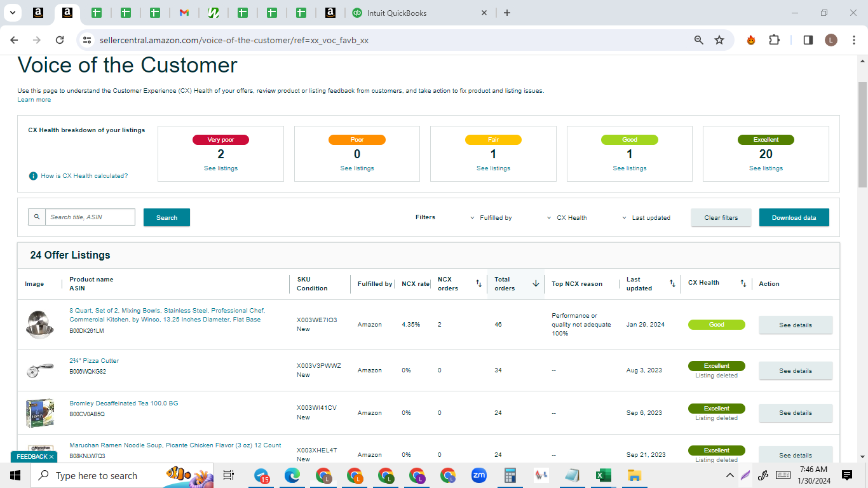The width and height of the screenshot is (868, 488).
Task: Click Clear filters
Action: point(721,217)
